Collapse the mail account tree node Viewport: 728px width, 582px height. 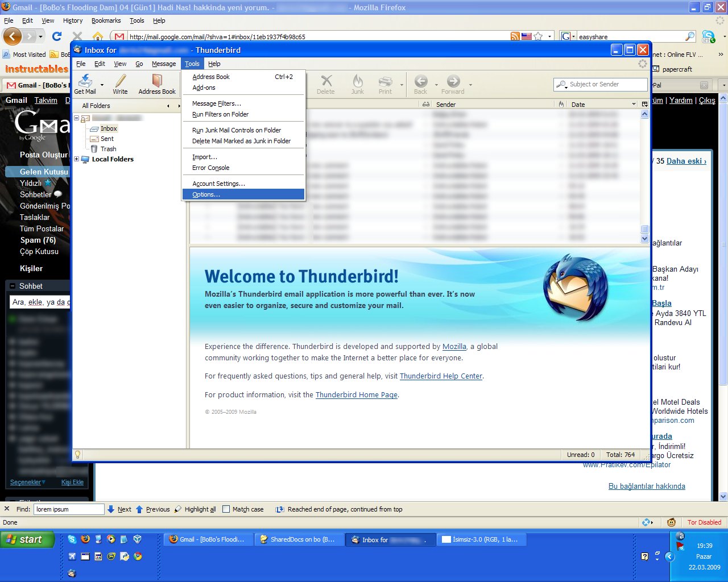[76, 118]
